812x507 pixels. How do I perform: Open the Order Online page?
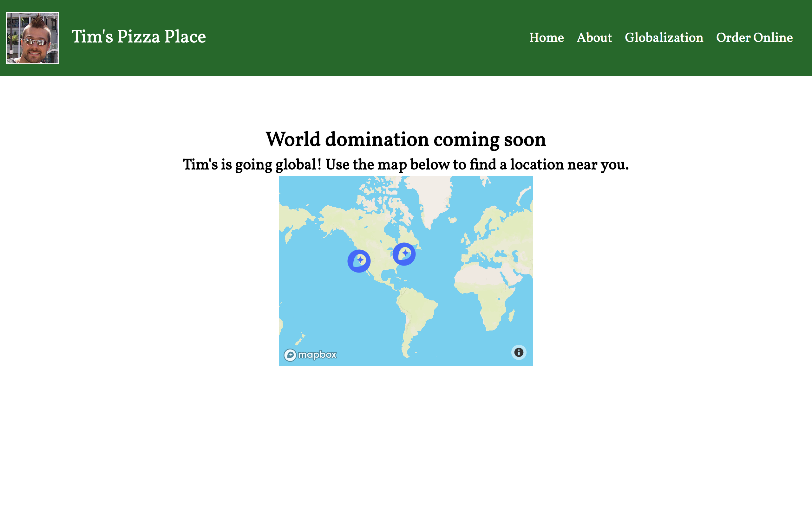coord(754,38)
